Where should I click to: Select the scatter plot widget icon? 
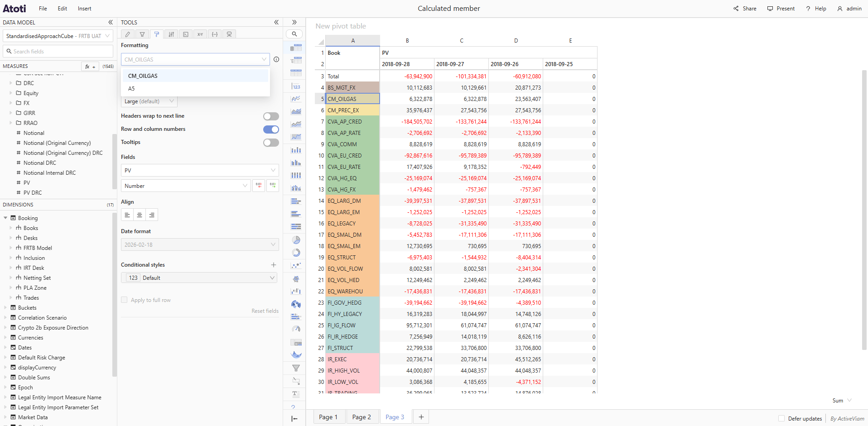296,265
